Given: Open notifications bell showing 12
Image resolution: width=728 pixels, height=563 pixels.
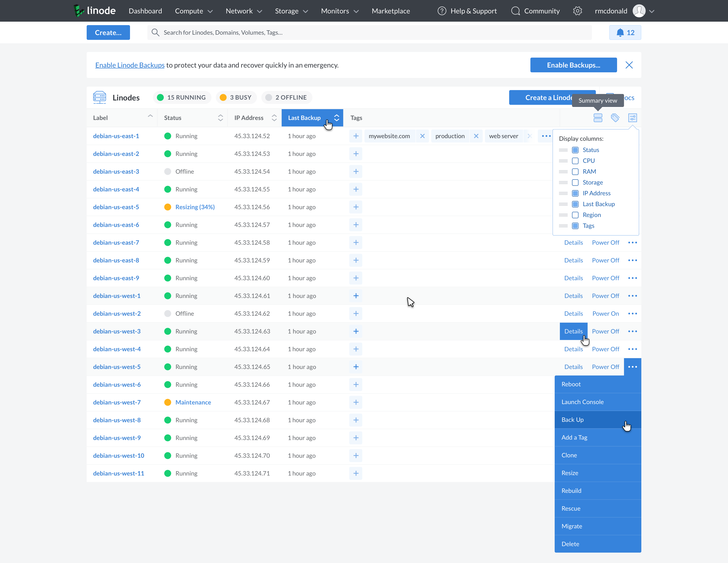Looking at the screenshot, I should point(625,32).
